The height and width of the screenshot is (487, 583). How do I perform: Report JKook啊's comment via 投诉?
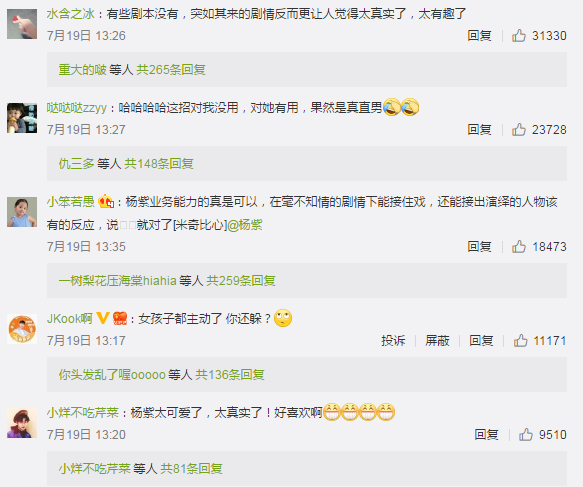(393, 341)
